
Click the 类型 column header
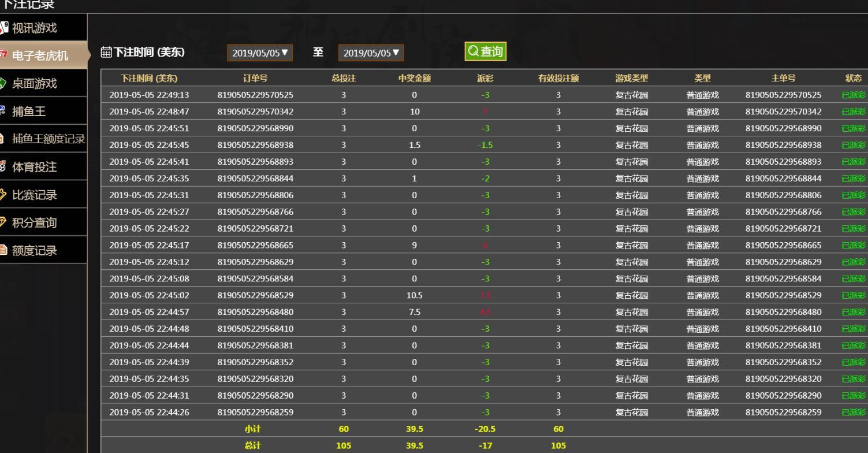[703, 79]
